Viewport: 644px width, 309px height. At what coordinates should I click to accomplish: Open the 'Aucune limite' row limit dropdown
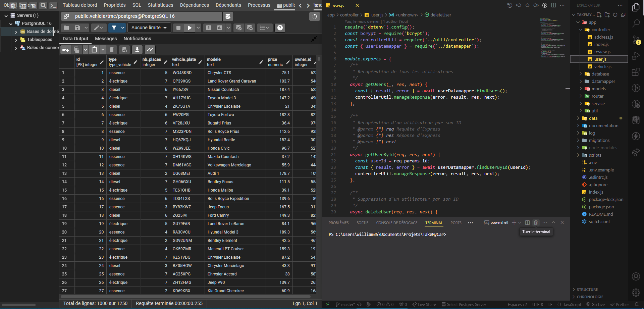pyautogui.click(x=149, y=28)
